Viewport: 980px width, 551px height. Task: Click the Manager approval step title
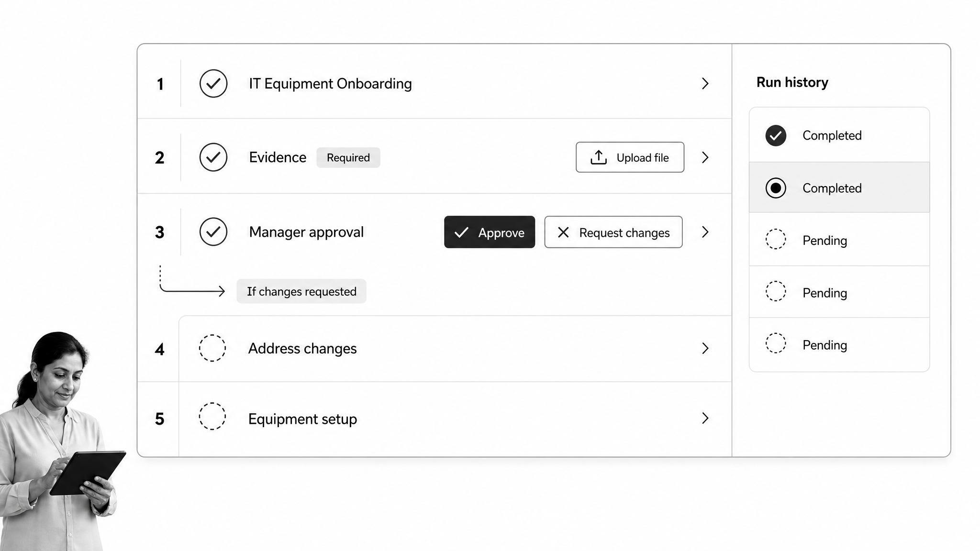[306, 232]
